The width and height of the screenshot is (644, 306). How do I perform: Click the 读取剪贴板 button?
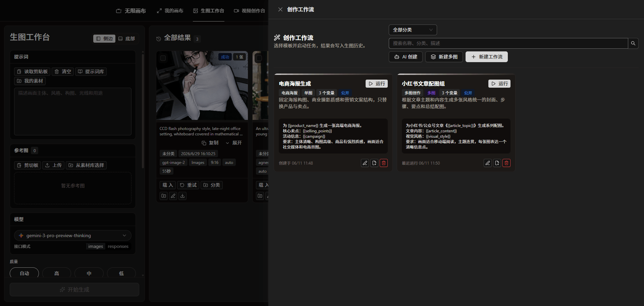point(32,72)
